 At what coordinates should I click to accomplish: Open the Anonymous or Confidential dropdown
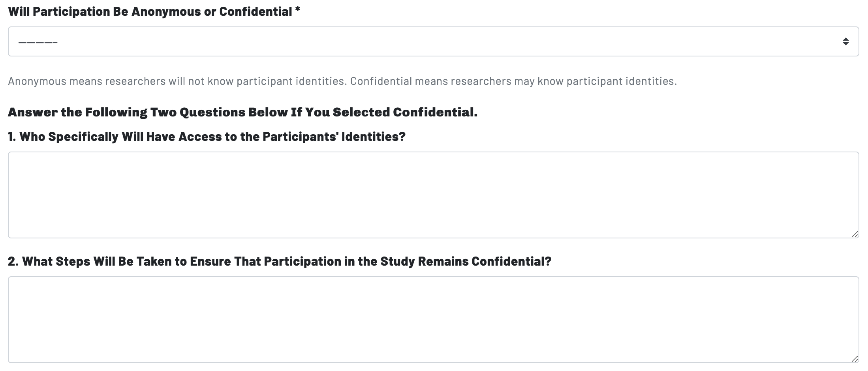[433, 41]
